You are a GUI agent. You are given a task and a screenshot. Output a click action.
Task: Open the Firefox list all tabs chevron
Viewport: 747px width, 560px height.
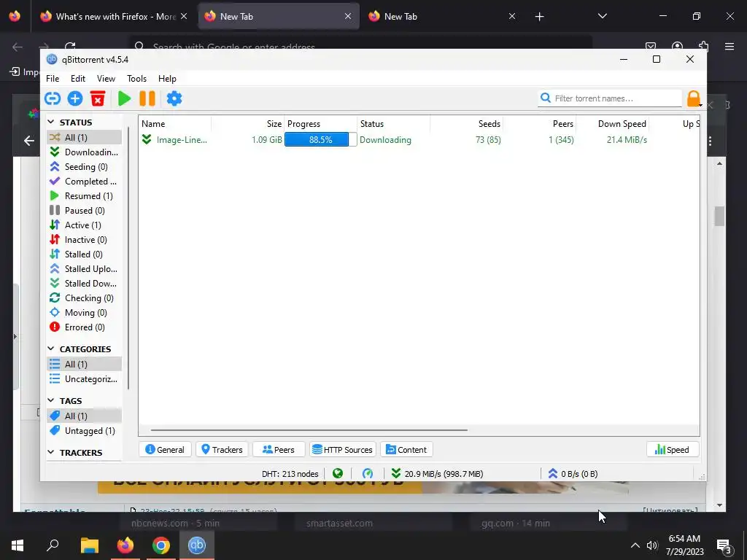[x=602, y=16]
